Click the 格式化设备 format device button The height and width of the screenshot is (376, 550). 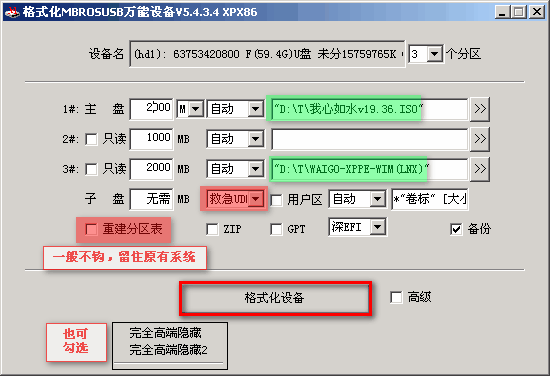click(x=275, y=298)
